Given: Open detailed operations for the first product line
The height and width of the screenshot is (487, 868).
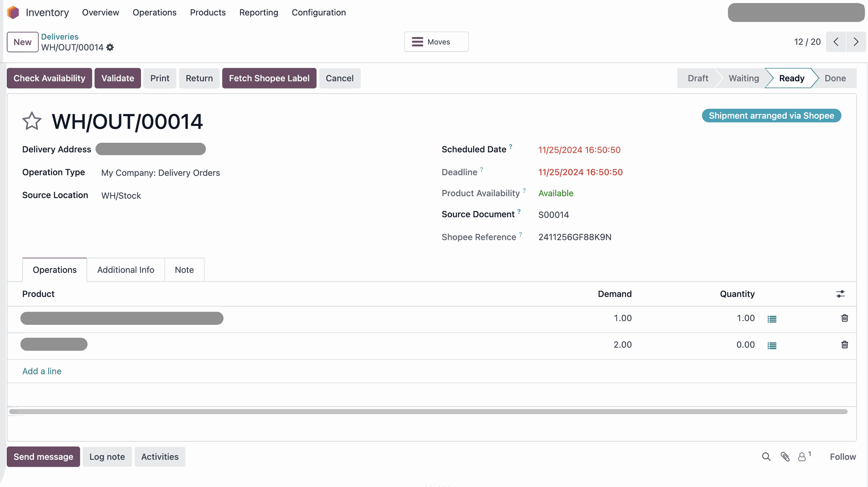Looking at the screenshot, I should point(772,318).
